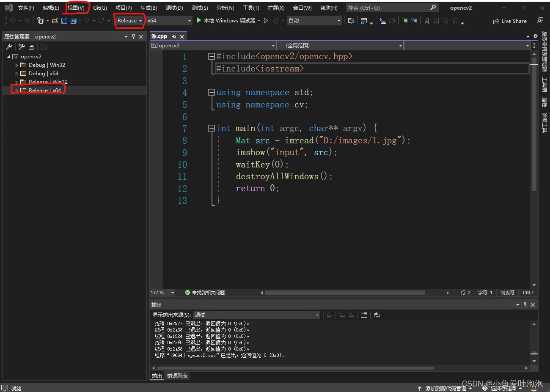Start debugging with the green play icon

pos(199,20)
